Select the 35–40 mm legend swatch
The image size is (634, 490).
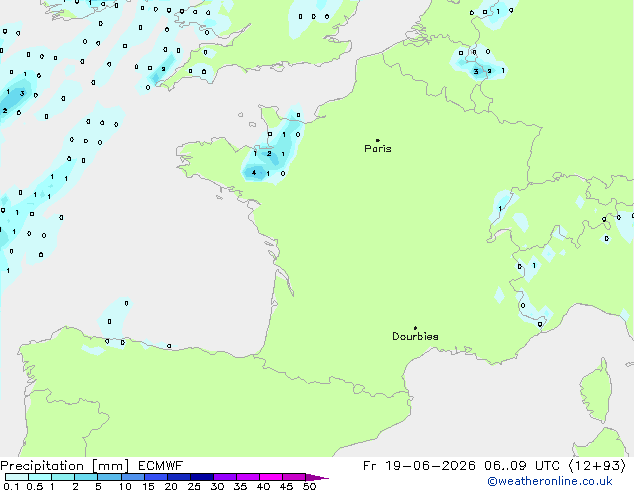click(x=248, y=477)
